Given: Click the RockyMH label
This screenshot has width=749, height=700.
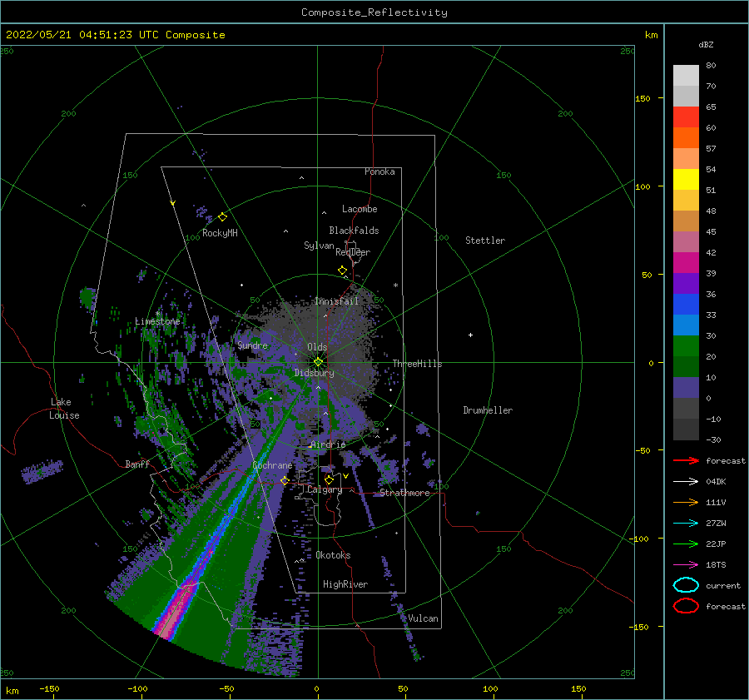Looking at the screenshot, I should [220, 233].
